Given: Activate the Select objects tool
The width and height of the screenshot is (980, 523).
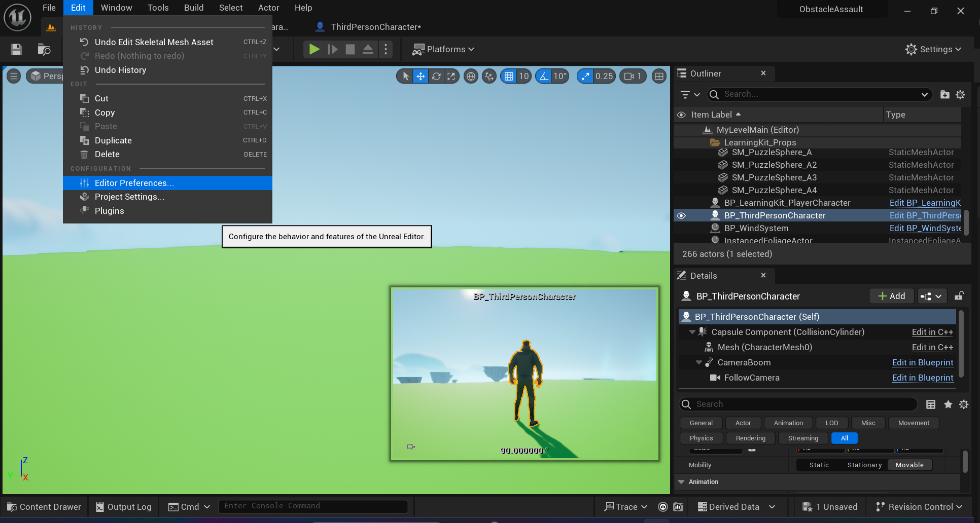Looking at the screenshot, I should (x=405, y=76).
